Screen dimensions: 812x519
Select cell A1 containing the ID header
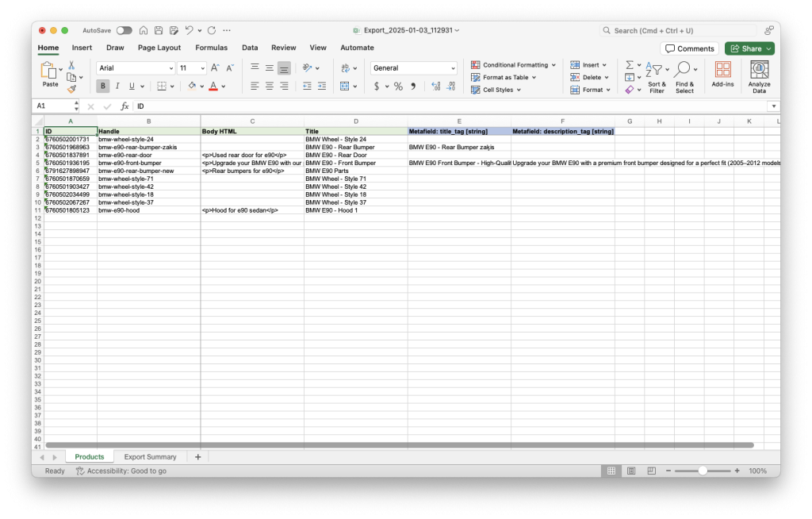pyautogui.click(x=70, y=131)
